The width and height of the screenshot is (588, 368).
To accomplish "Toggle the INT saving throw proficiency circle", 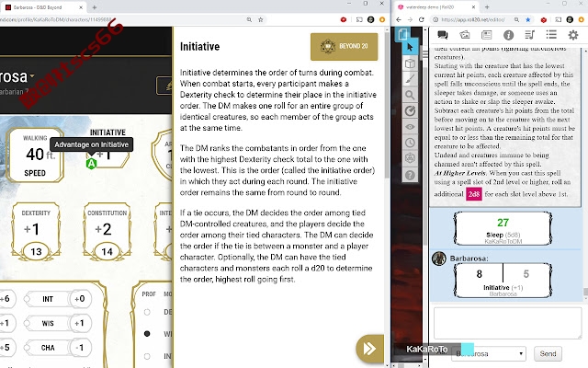I will click(27, 299).
